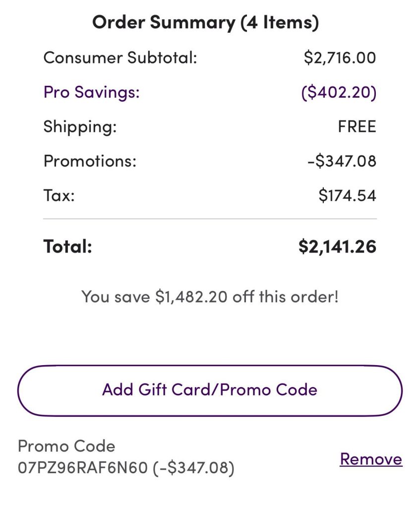Image resolution: width=420 pixels, height=508 pixels.
Task: Select the Consumer Subtotal label
Action: (x=120, y=58)
